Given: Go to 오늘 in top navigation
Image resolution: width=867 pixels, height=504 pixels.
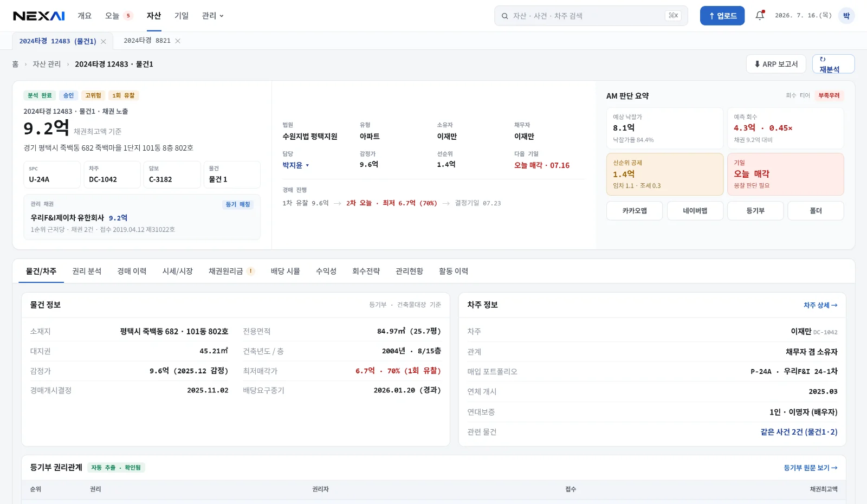Looking at the screenshot, I should 112,16.
